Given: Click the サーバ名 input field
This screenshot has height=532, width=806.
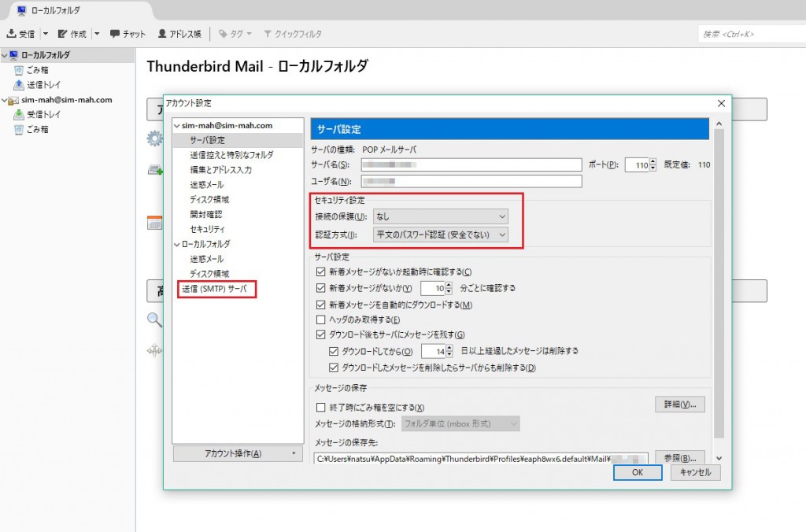Looking at the screenshot, I should coord(471,164).
